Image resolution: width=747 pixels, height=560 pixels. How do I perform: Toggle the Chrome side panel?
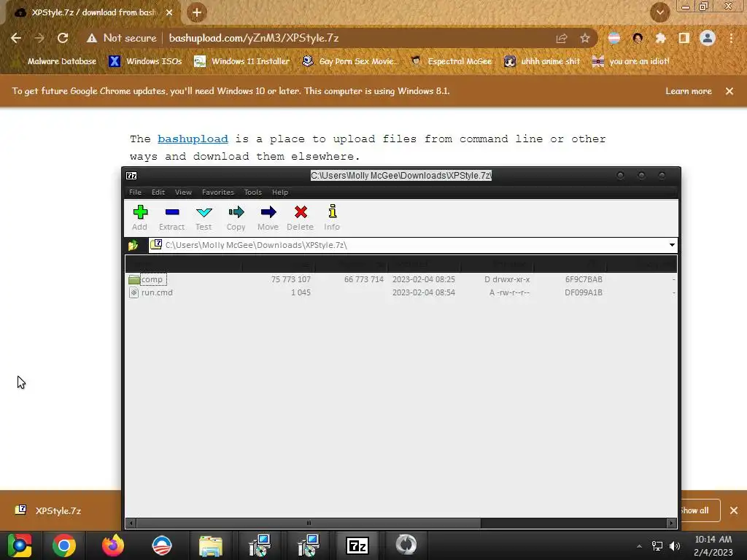pyautogui.click(x=684, y=38)
